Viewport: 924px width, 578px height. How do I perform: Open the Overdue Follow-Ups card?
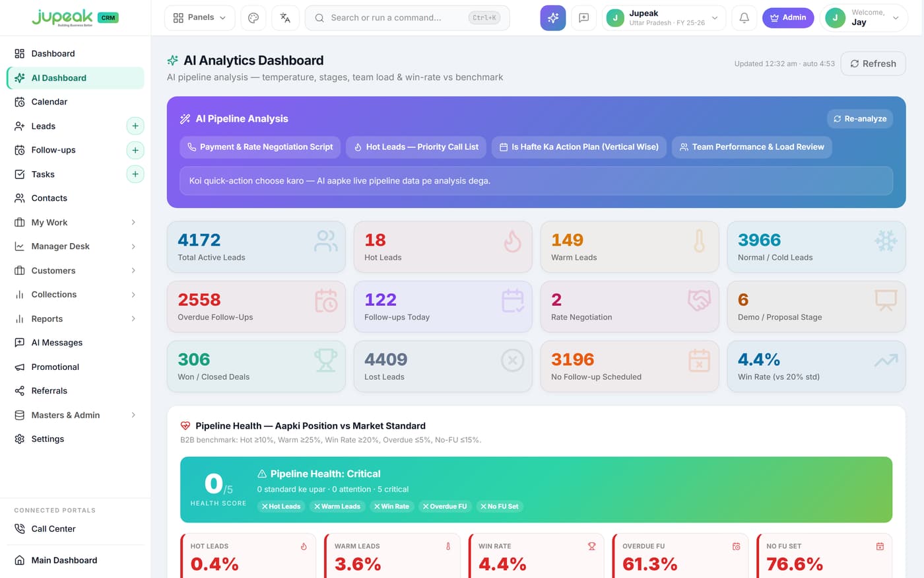(256, 307)
